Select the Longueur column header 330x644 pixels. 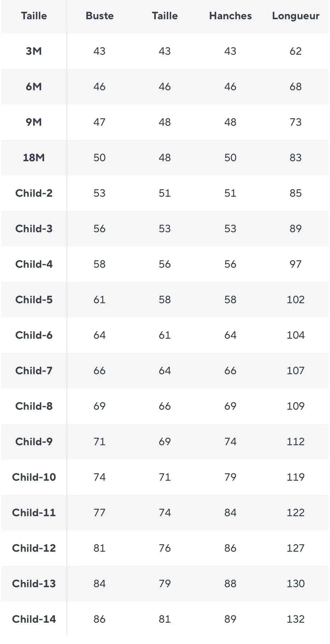tap(296, 16)
